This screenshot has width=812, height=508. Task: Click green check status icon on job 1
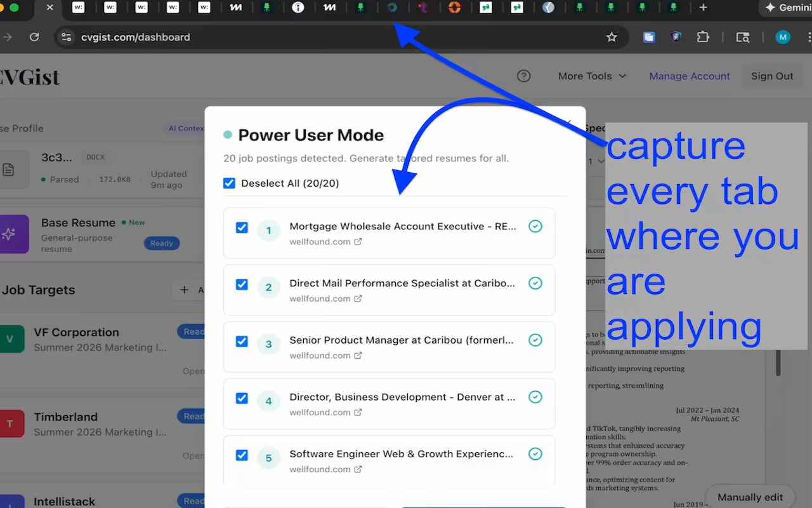pos(535,226)
